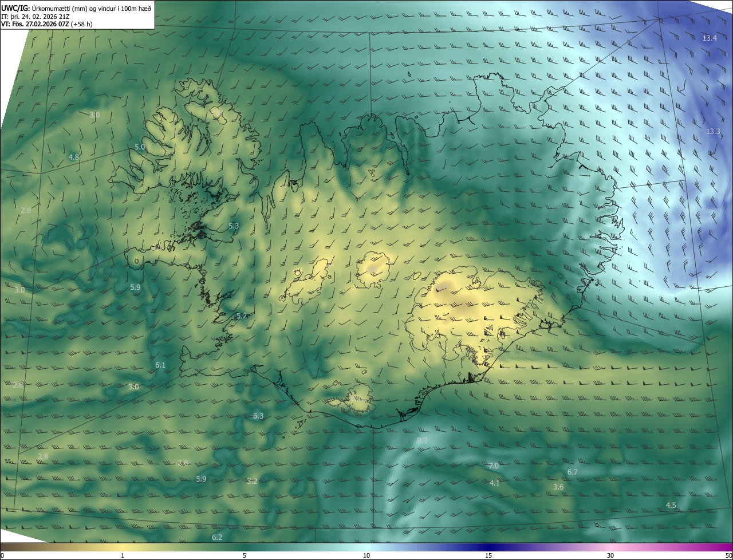Click the 6.3 value label

[x=258, y=416]
